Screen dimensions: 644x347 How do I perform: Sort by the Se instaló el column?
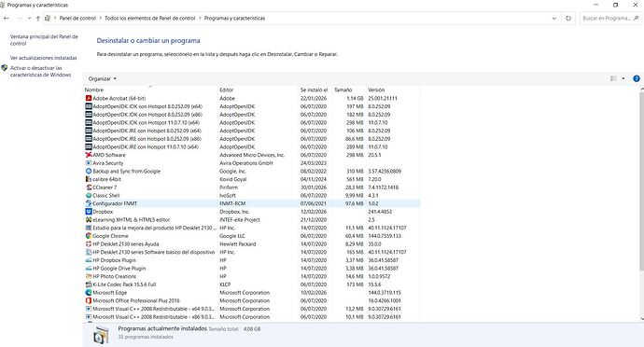click(x=315, y=90)
